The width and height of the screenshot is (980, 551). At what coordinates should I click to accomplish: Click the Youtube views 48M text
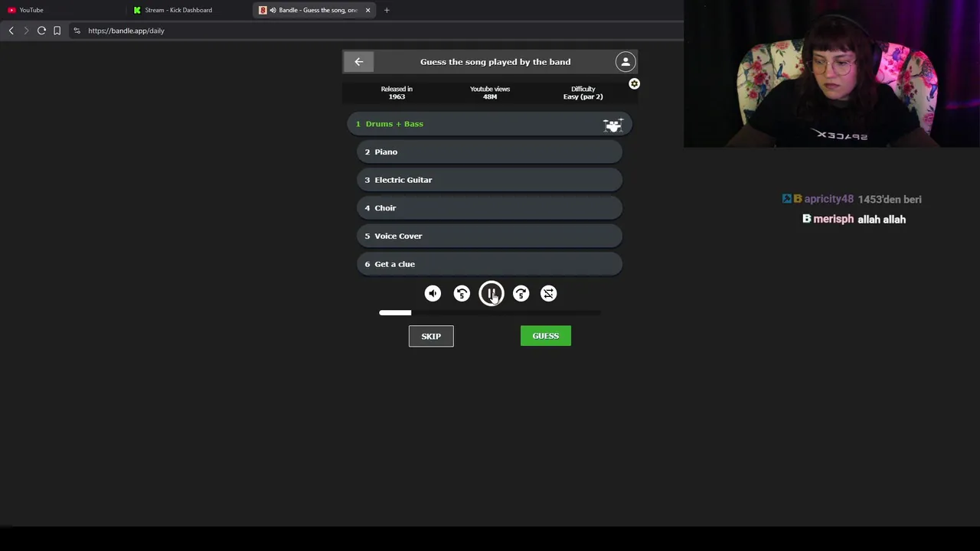click(x=490, y=93)
